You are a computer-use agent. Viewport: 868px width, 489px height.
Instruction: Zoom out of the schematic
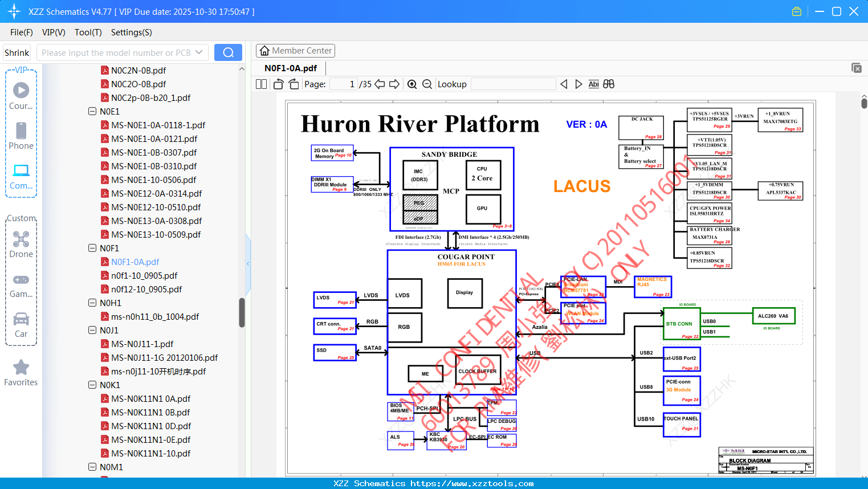point(427,84)
